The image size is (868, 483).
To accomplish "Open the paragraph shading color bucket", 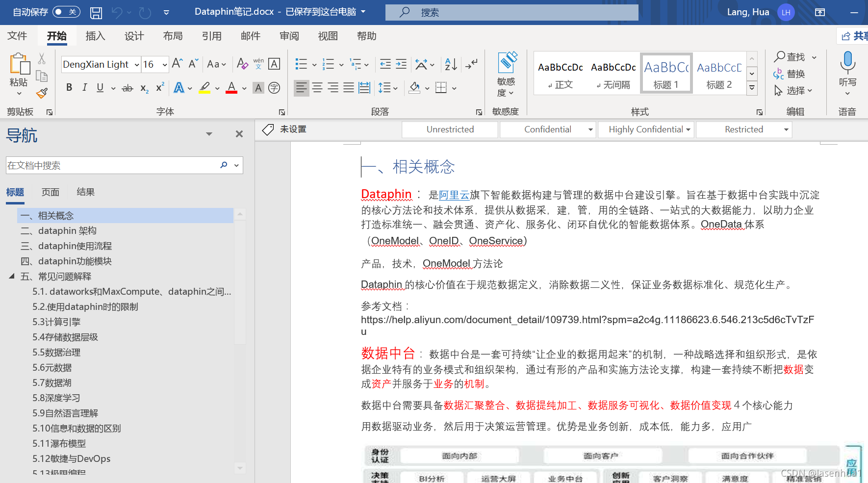I will (x=414, y=88).
